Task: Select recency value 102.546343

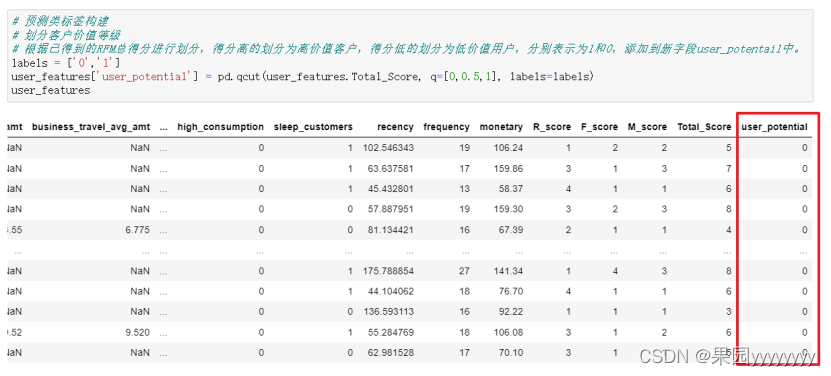Action: point(388,148)
